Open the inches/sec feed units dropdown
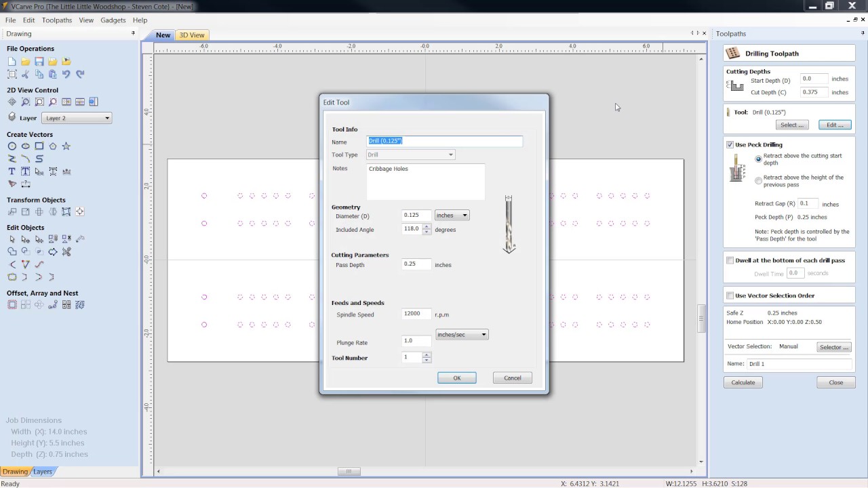Viewport: 868px width, 488px height. pyautogui.click(x=461, y=334)
